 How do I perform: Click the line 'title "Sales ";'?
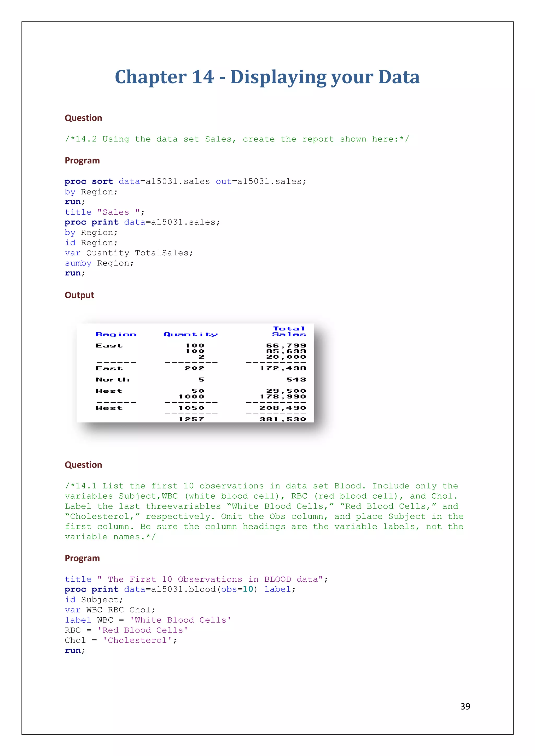click(104, 212)
